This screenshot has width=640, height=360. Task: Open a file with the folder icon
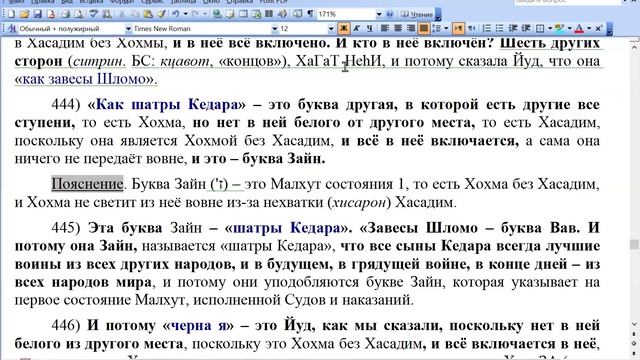[24, 14]
